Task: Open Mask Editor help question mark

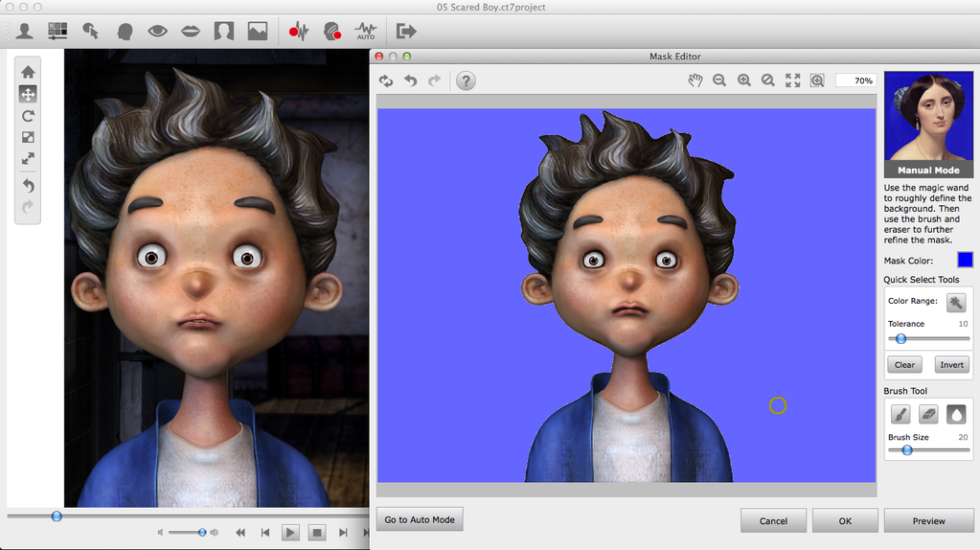Action: tap(466, 80)
